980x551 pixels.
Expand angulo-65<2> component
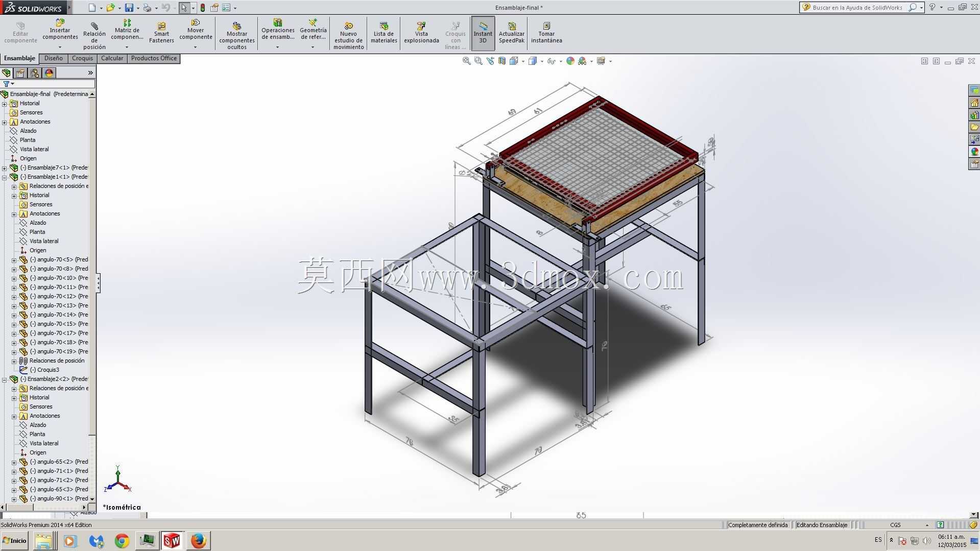click(14, 462)
